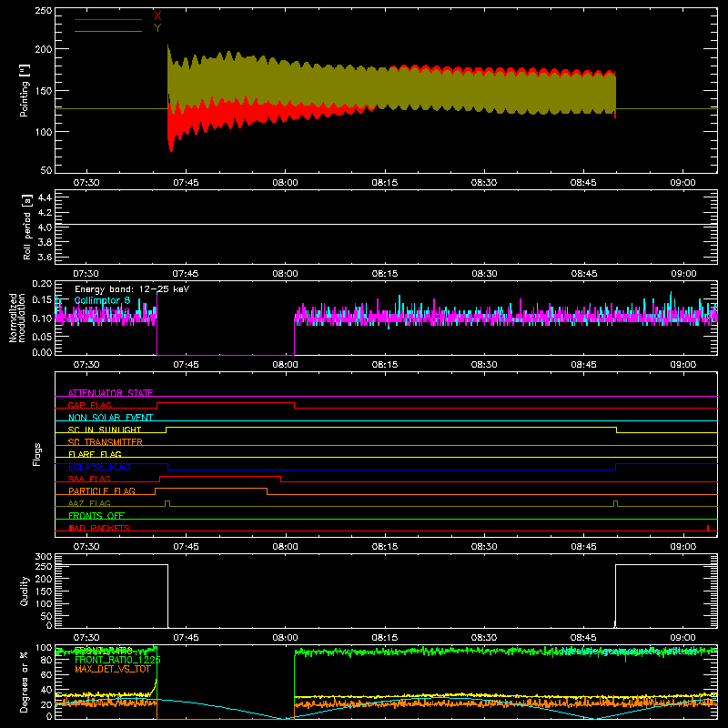Click the cyan Collimator 8 legend label
Image resolution: width=728 pixels, height=728 pixels.
(x=102, y=300)
